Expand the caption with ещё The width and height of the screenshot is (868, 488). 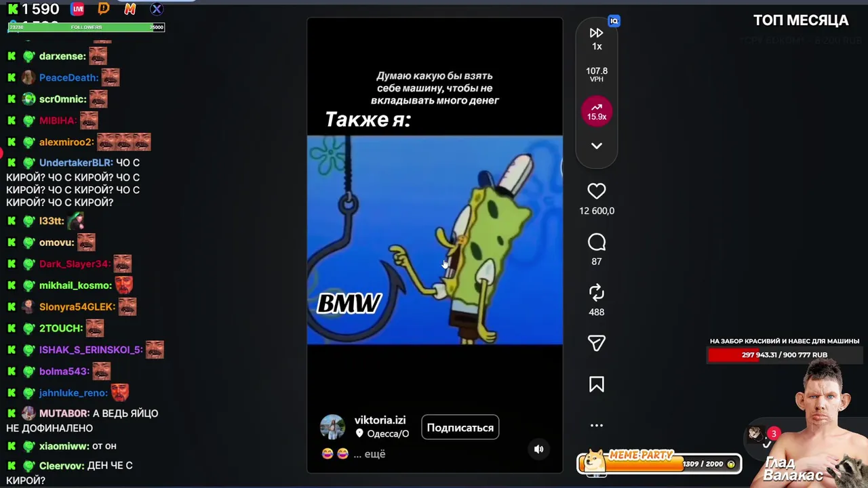[x=374, y=454]
